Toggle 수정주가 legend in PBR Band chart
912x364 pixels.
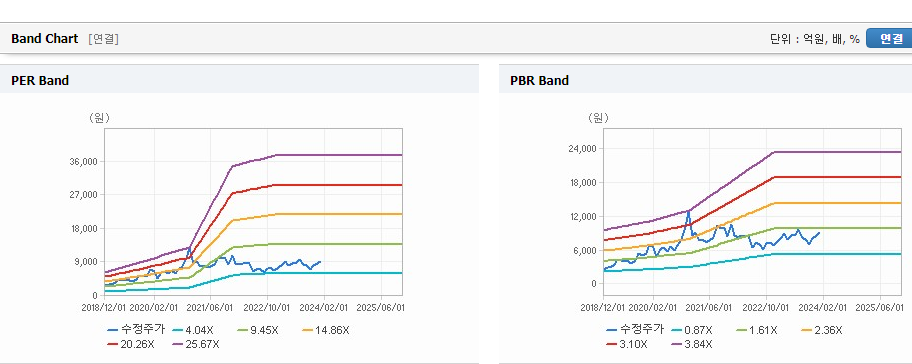(635, 330)
